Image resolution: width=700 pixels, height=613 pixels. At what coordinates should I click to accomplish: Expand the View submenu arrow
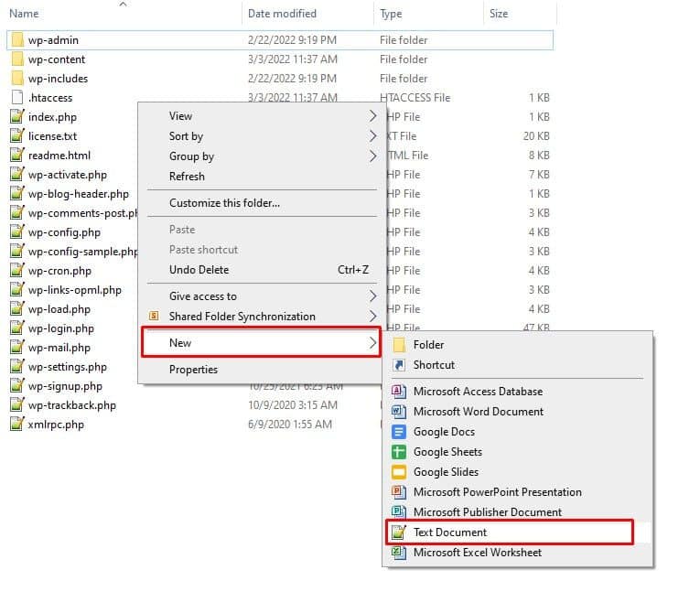pos(372,116)
